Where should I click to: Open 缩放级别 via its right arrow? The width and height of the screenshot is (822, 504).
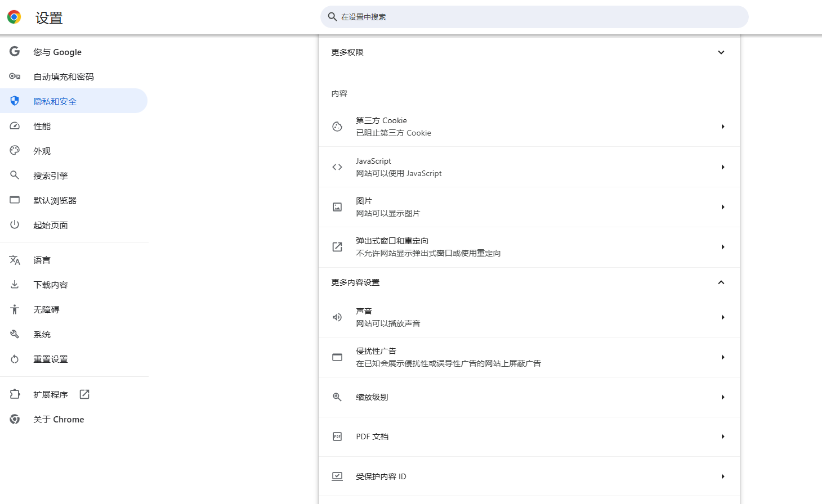[x=723, y=397]
